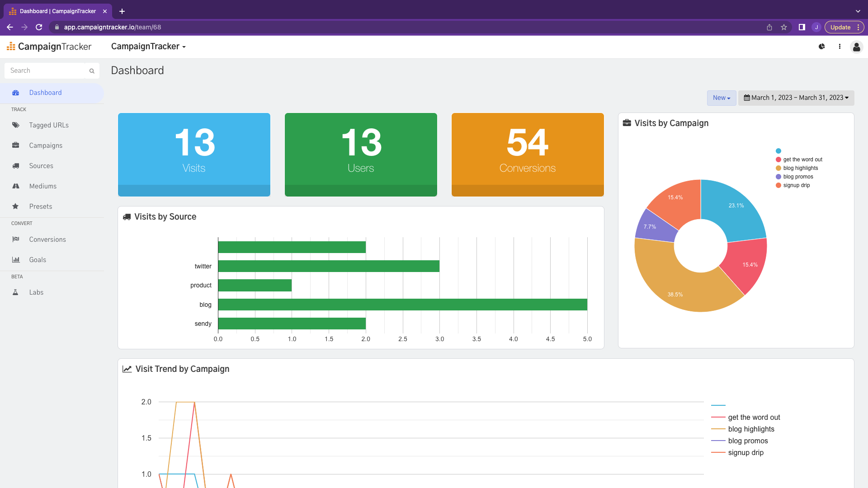The height and width of the screenshot is (488, 868).
Task: Expand the March date range picker
Action: (796, 98)
